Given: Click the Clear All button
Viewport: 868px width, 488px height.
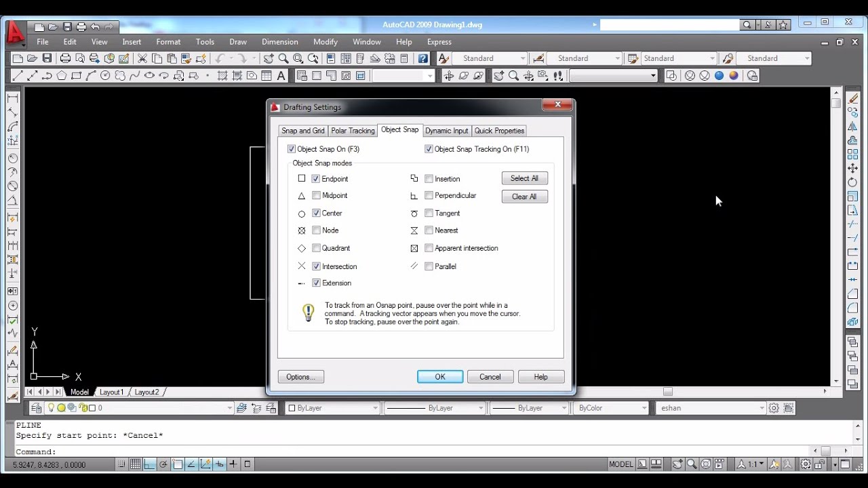Looking at the screenshot, I should [524, 197].
